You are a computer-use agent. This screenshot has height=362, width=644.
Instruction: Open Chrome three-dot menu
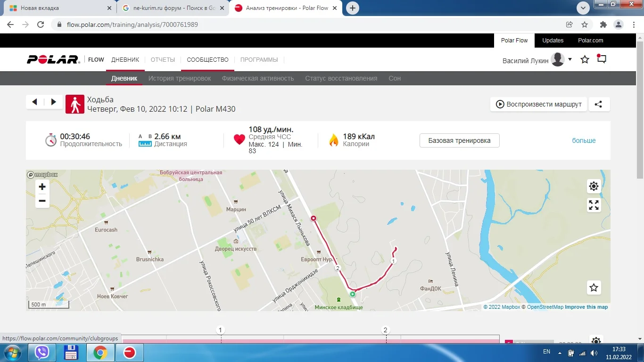(633, 25)
